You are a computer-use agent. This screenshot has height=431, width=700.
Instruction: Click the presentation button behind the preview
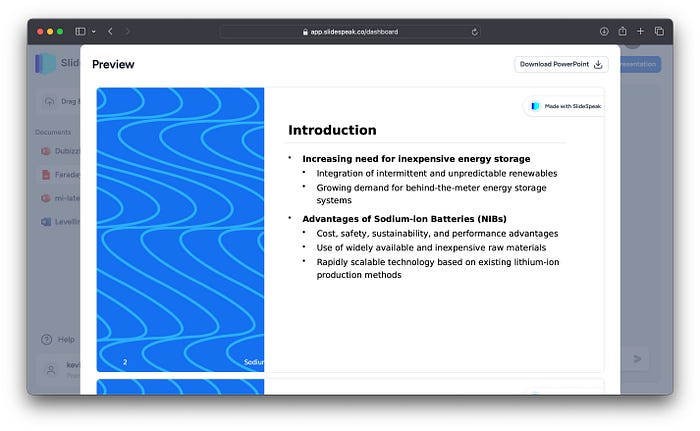tap(640, 64)
